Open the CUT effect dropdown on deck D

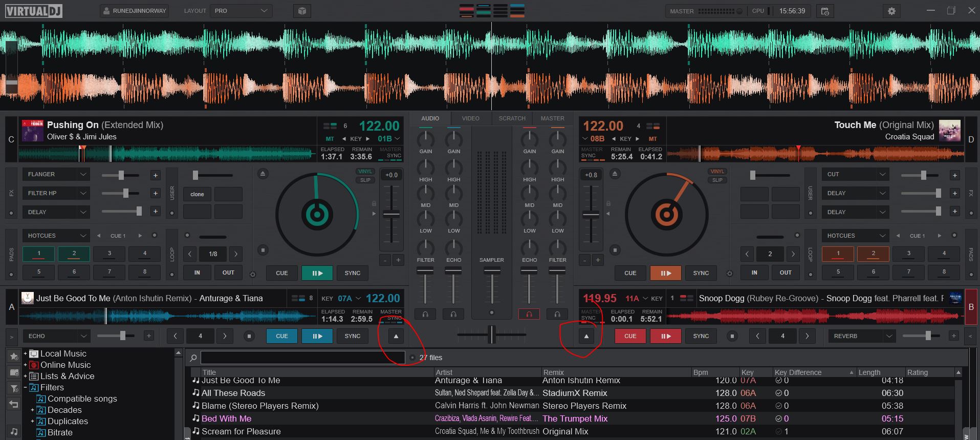pos(855,175)
